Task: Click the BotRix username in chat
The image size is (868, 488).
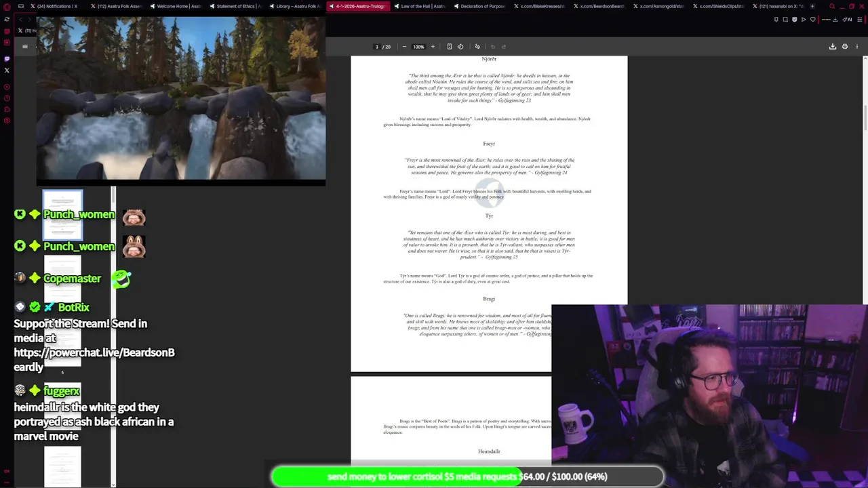Action: point(73,308)
